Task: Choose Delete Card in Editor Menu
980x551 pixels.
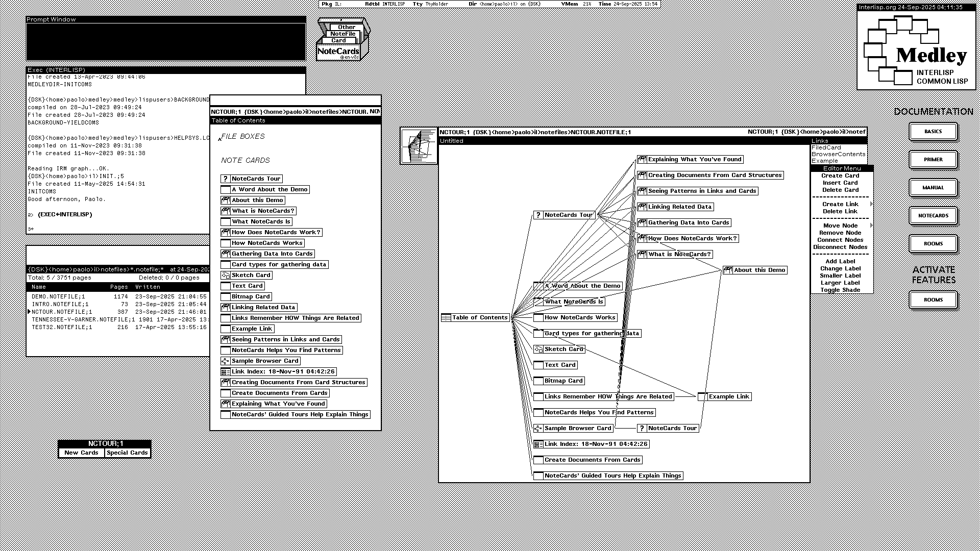Action: pos(840,190)
